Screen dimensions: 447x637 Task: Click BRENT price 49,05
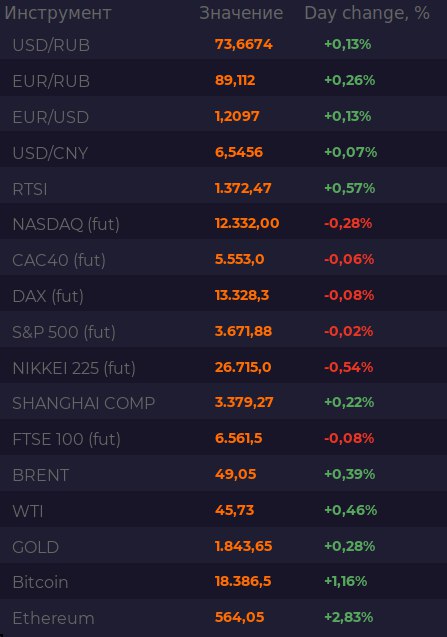[235, 474]
